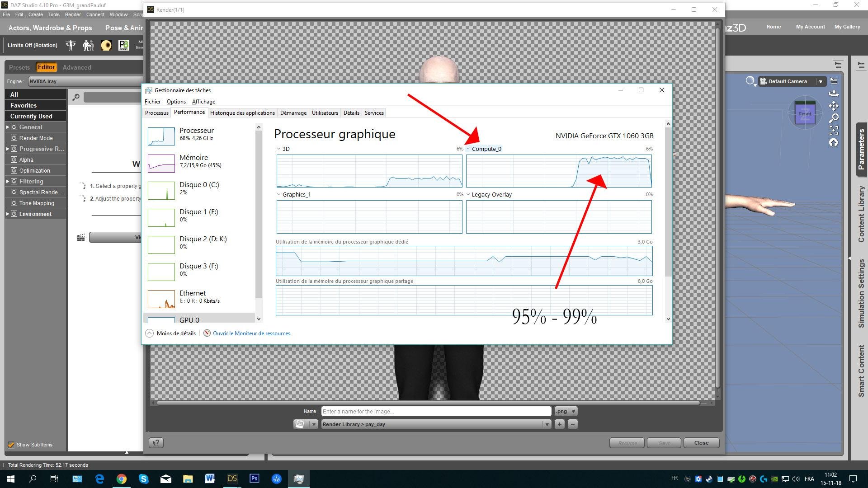Click the reset camera arrow icon
The image size is (868, 488).
(x=834, y=143)
